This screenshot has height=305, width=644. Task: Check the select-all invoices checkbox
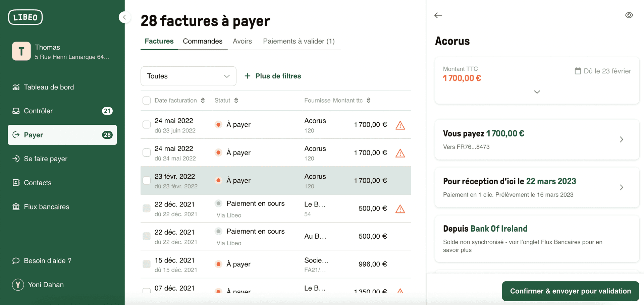[147, 100]
